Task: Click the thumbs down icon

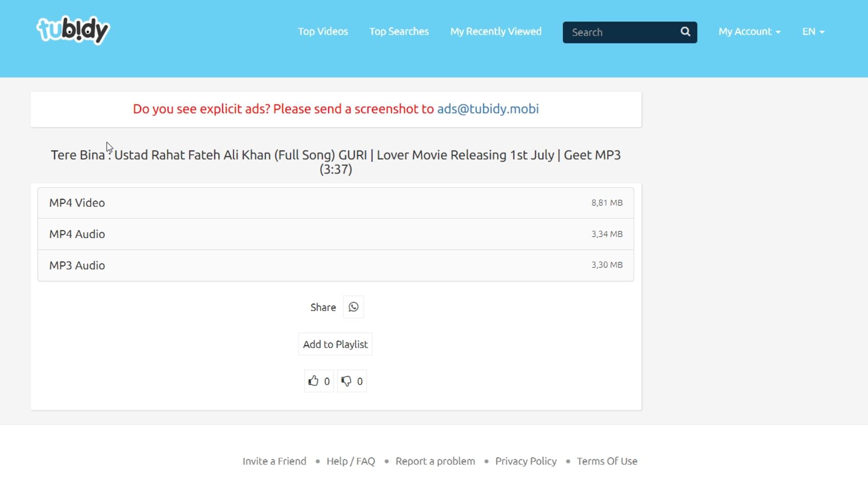Action: click(x=346, y=381)
